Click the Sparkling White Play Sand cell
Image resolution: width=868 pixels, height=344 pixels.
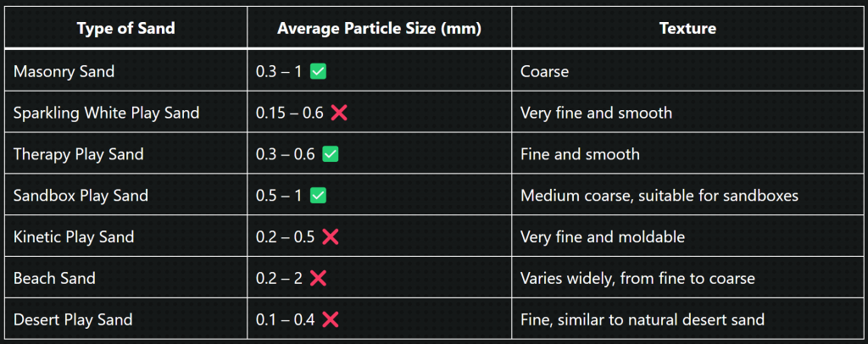click(x=125, y=113)
